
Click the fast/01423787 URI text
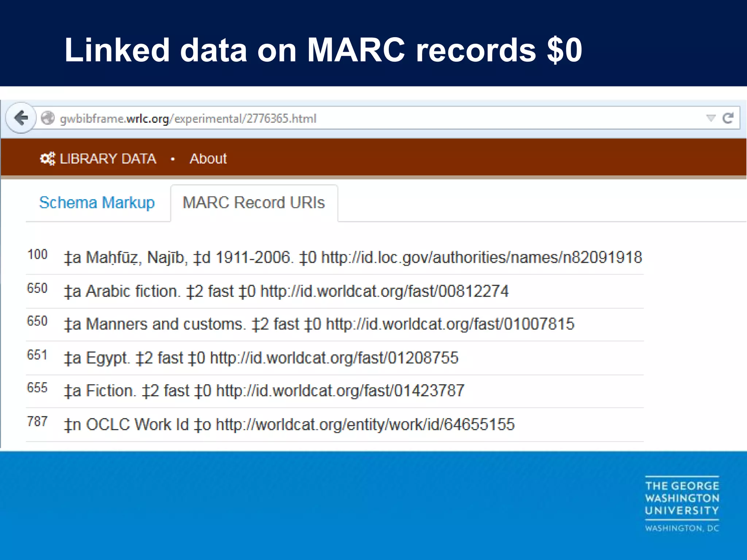click(x=340, y=391)
